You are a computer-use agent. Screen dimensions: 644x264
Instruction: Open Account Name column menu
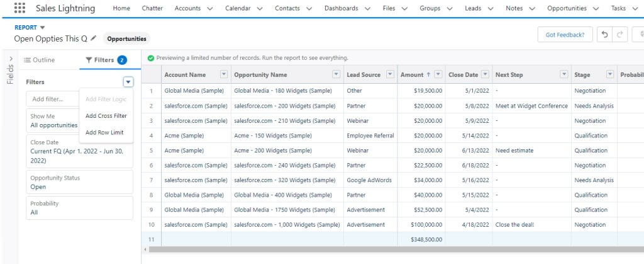point(223,74)
